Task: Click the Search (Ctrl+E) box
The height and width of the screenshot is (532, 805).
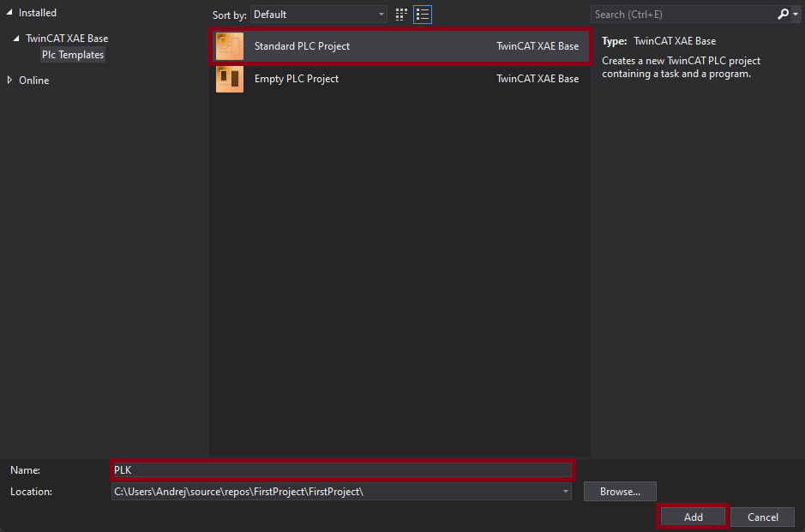Action: pyautogui.click(x=682, y=15)
